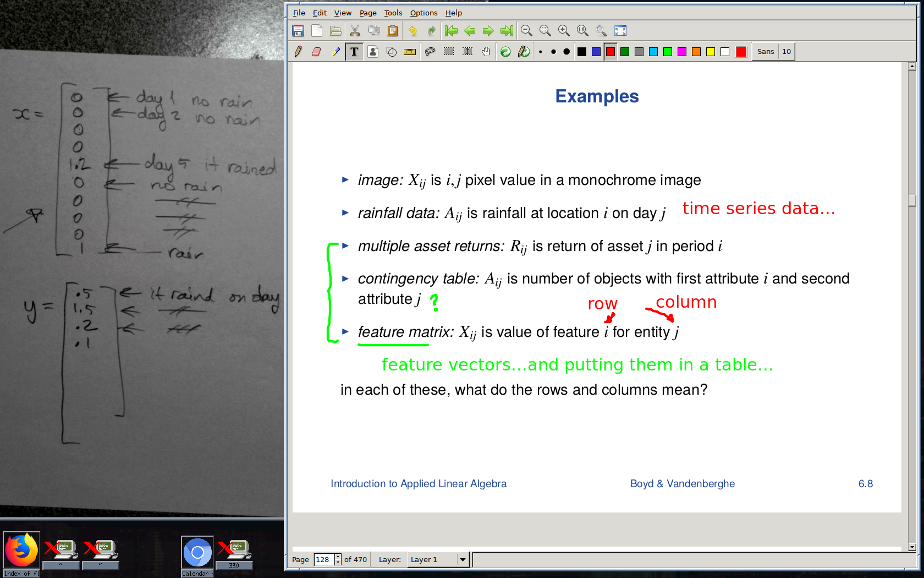
Task: Click the Undo button
Action: (413, 31)
